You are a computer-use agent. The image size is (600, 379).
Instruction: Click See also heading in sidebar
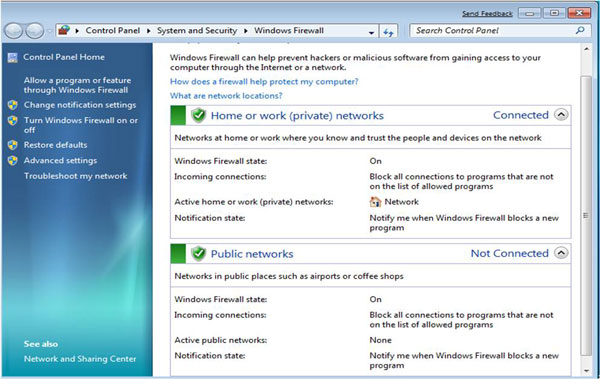coord(41,344)
